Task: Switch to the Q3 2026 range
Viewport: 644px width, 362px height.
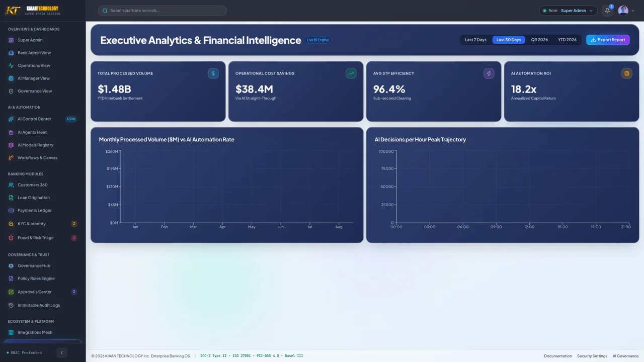Action: pos(539,40)
